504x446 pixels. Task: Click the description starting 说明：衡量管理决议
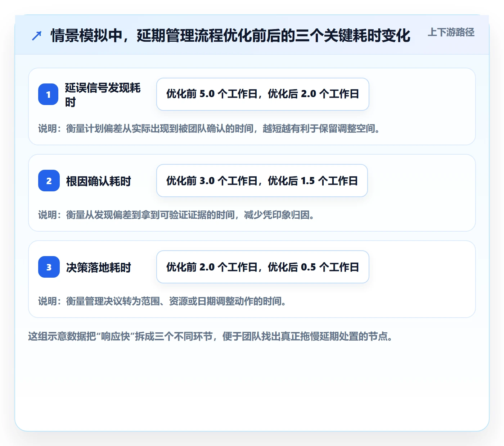click(163, 301)
